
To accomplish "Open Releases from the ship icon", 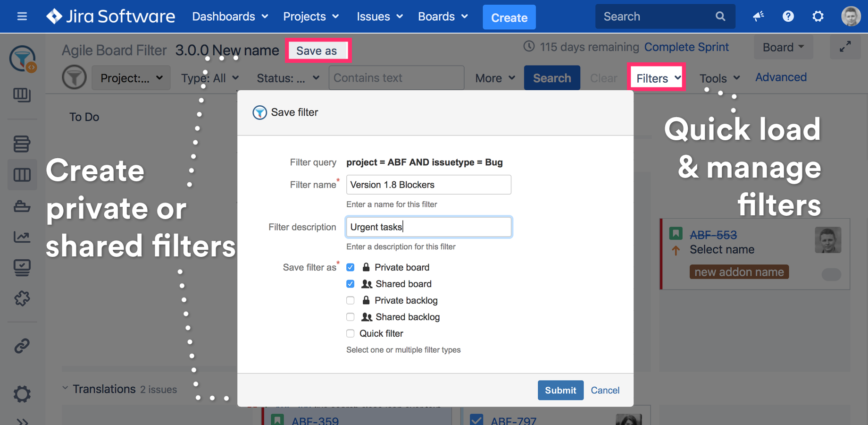I will click(x=22, y=206).
